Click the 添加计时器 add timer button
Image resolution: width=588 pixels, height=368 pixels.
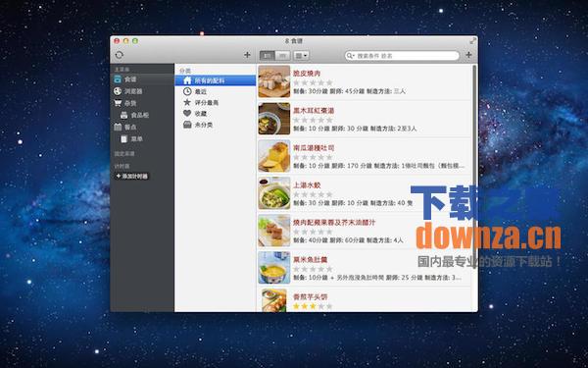point(132,176)
